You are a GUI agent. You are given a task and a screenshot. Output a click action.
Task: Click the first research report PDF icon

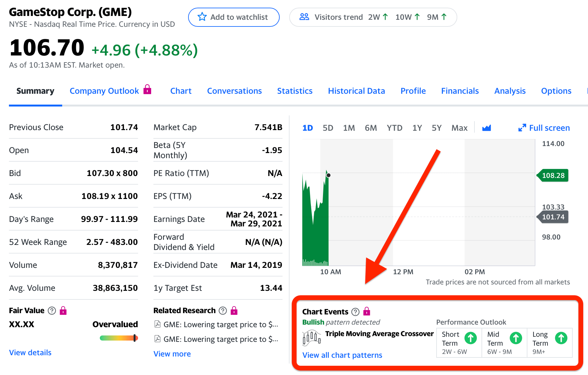click(158, 324)
